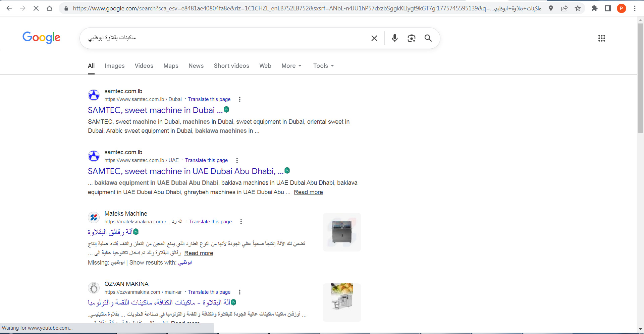The image size is (644, 334).
Task: Open the options menu of the samtec Dubai result
Action: (x=239, y=99)
